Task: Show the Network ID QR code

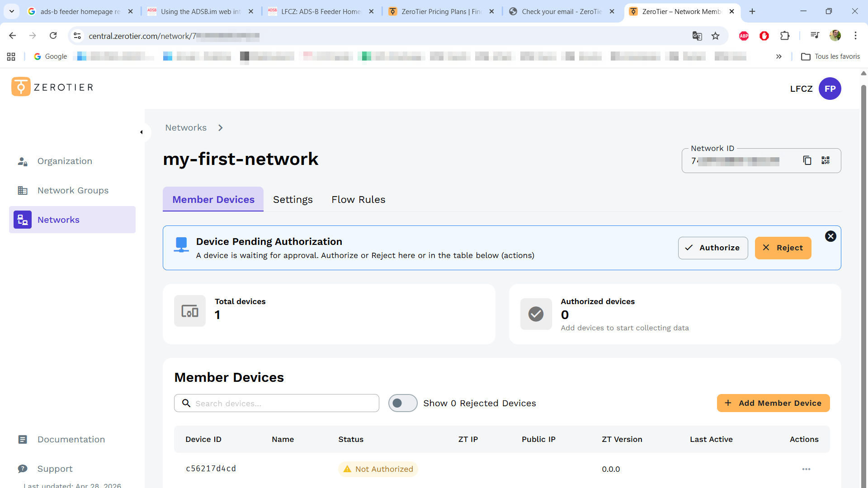Action: pyautogui.click(x=826, y=160)
